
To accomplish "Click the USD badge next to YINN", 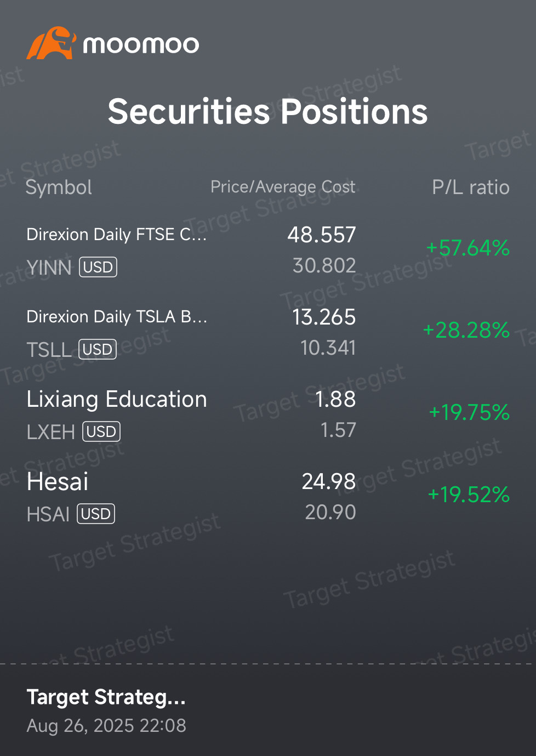I will click(x=98, y=267).
